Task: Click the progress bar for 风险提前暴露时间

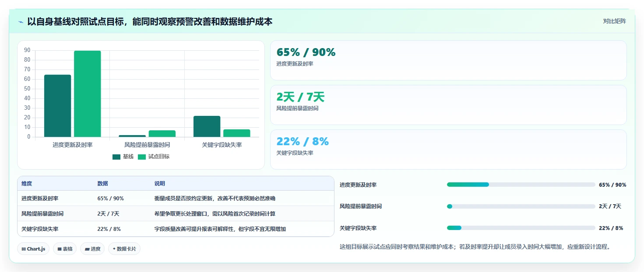Action: click(521, 206)
